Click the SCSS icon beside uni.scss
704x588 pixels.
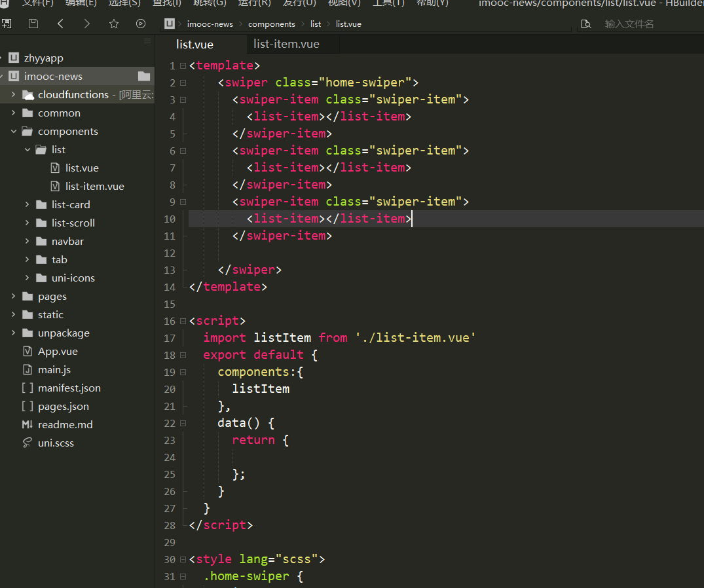(28, 443)
